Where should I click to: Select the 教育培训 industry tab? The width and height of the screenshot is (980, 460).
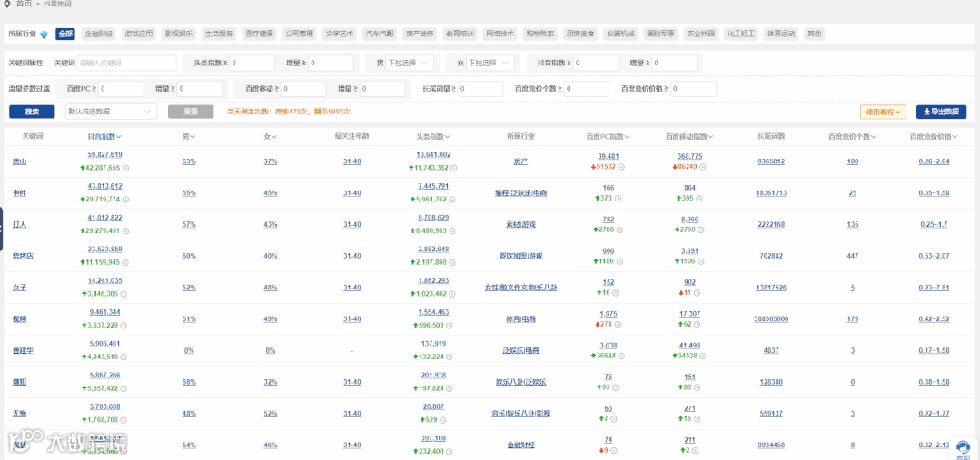(x=460, y=34)
